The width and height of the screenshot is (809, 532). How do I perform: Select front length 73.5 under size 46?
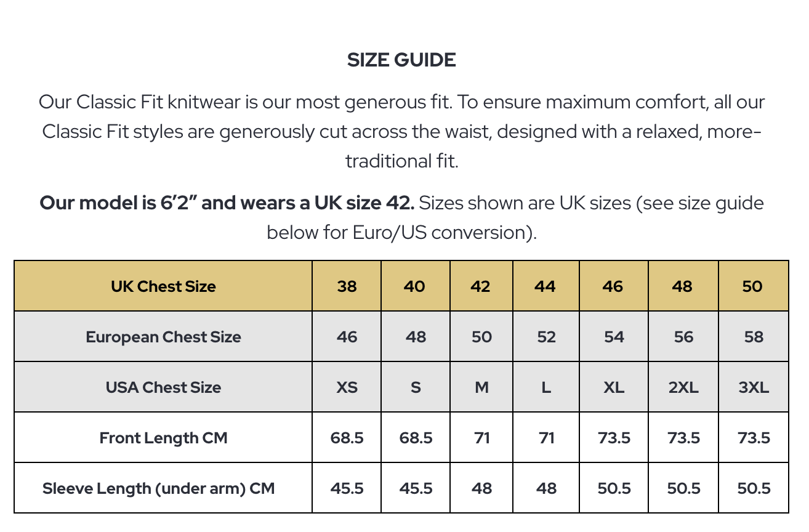pos(614,438)
